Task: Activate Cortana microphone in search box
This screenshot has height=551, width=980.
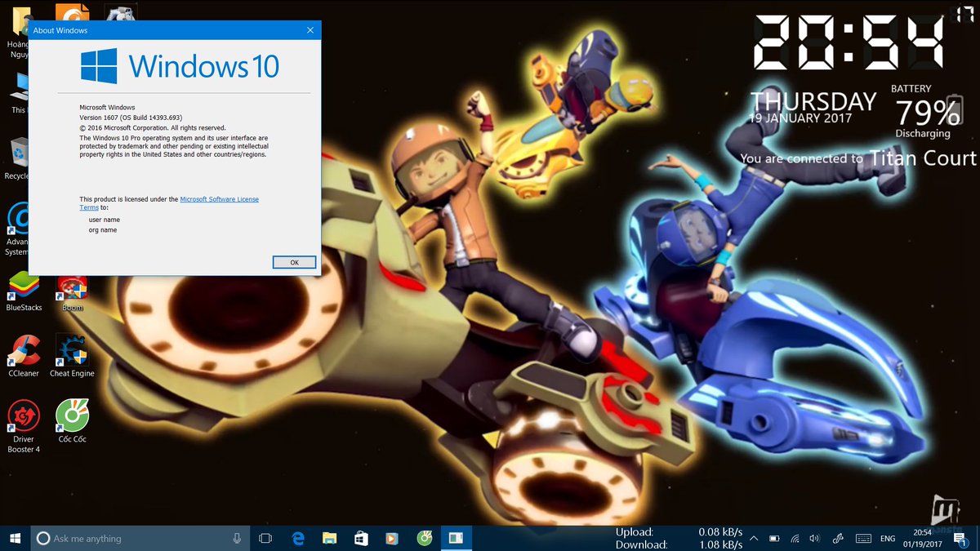Action: [237, 538]
